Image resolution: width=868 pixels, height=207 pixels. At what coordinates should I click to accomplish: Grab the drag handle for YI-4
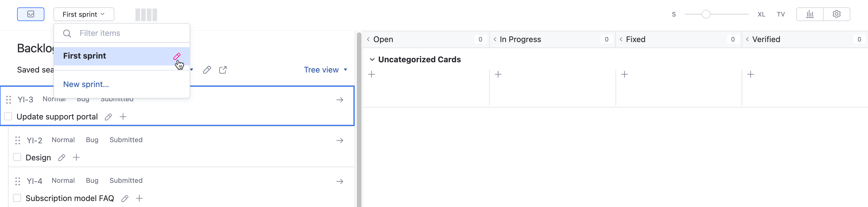coord(18,181)
